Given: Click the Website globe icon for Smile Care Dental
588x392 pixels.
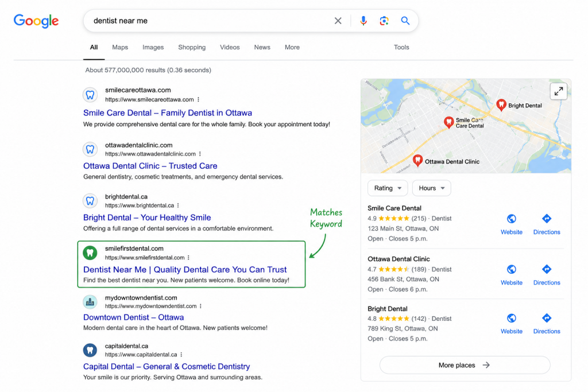Looking at the screenshot, I should click(511, 219).
